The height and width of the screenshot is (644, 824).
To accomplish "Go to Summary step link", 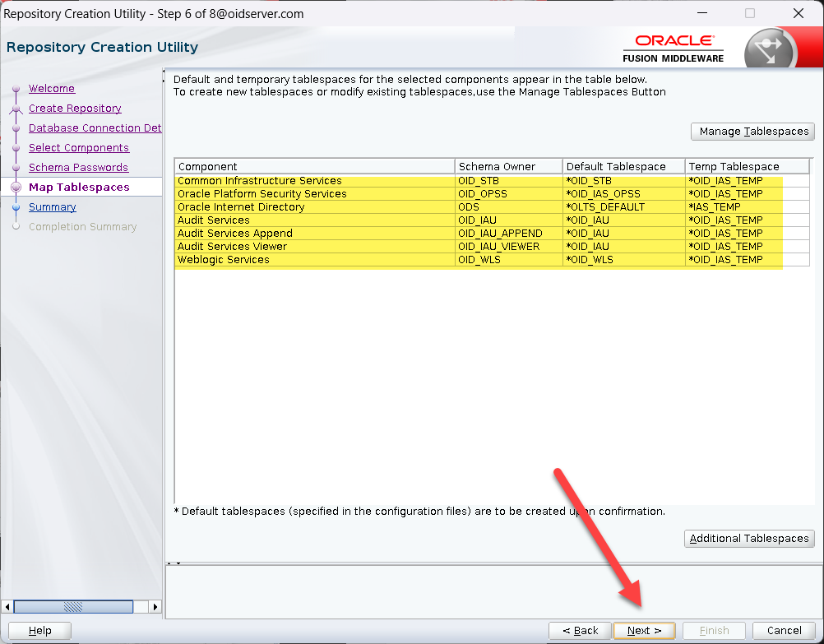I will click(x=52, y=207).
